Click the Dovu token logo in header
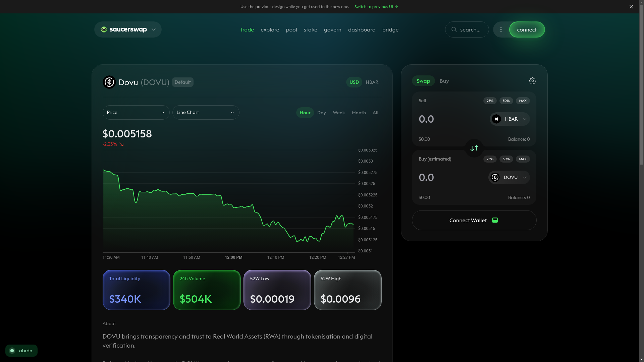Viewport: 644px width, 362px height. point(109,82)
